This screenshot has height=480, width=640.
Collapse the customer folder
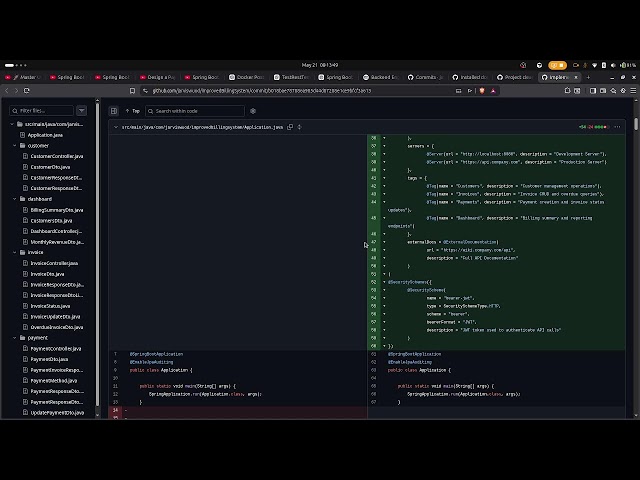(15, 146)
